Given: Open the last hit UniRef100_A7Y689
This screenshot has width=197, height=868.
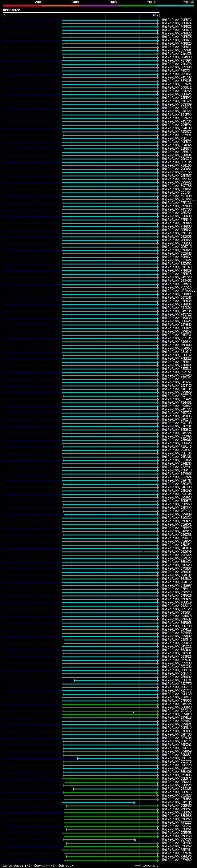Looking at the screenshot, I should pos(177,860).
